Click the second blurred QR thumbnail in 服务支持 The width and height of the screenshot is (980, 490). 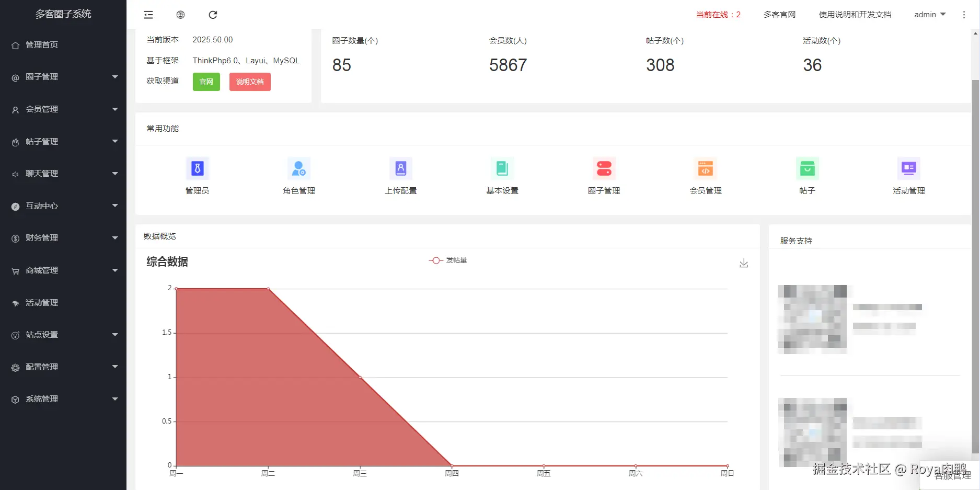pos(812,432)
